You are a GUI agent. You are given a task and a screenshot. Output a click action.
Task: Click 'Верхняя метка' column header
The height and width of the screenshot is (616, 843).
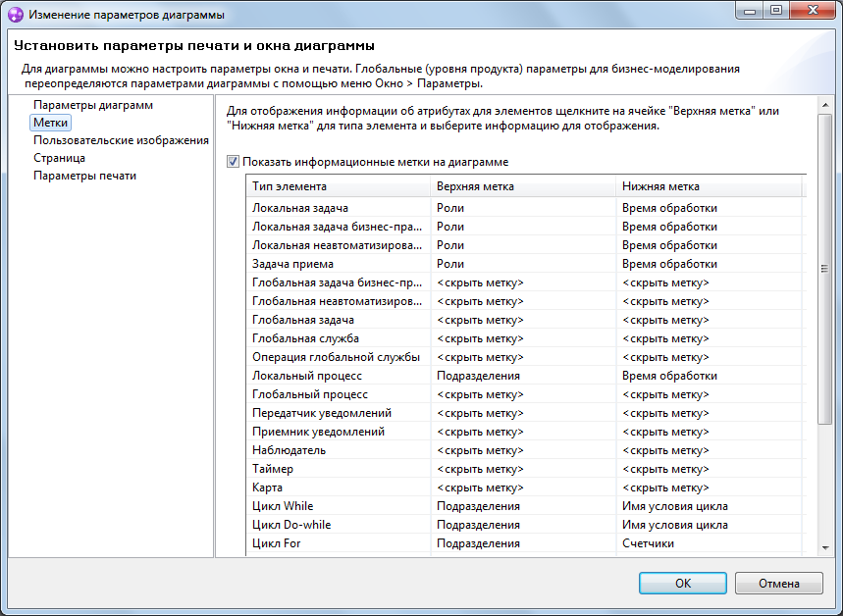pos(522,186)
